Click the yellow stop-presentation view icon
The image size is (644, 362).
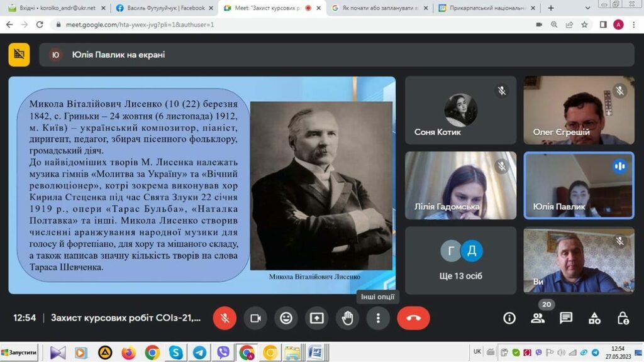pyautogui.click(x=19, y=55)
